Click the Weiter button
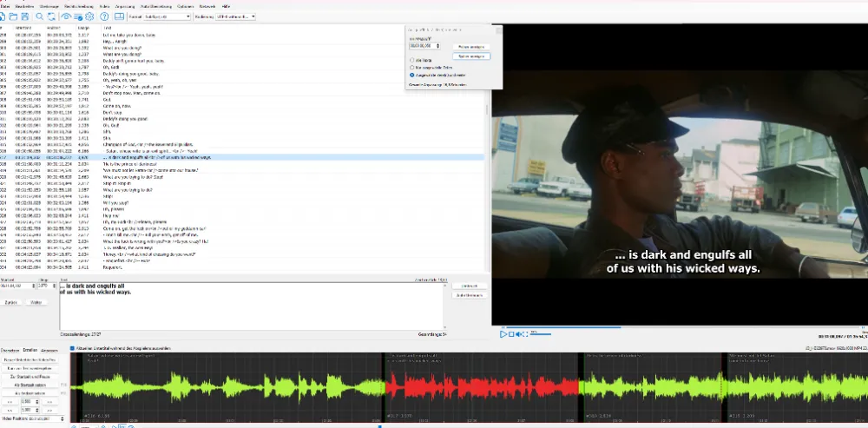The height and width of the screenshot is (428, 868). [x=36, y=302]
